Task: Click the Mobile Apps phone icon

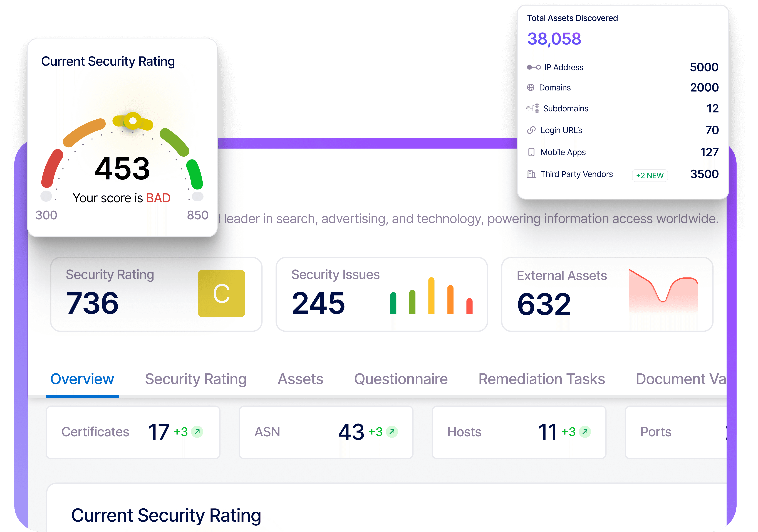Action: click(531, 152)
